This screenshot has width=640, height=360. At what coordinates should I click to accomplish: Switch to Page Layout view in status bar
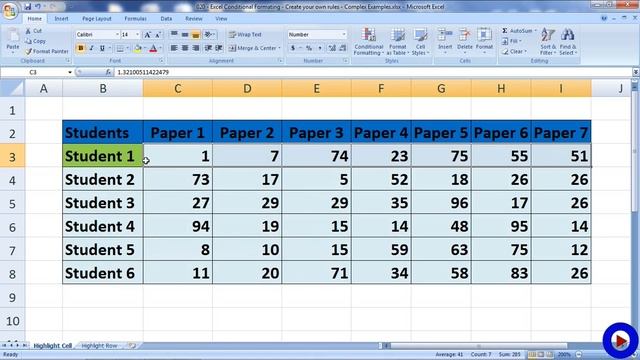[541, 355]
